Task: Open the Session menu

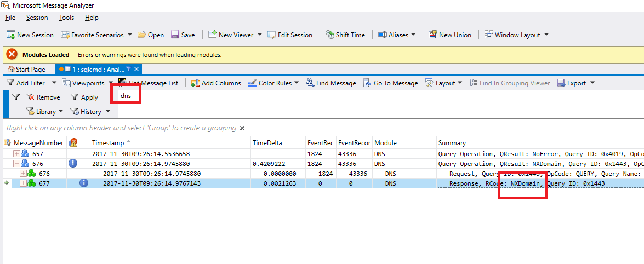Action: (37, 18)
